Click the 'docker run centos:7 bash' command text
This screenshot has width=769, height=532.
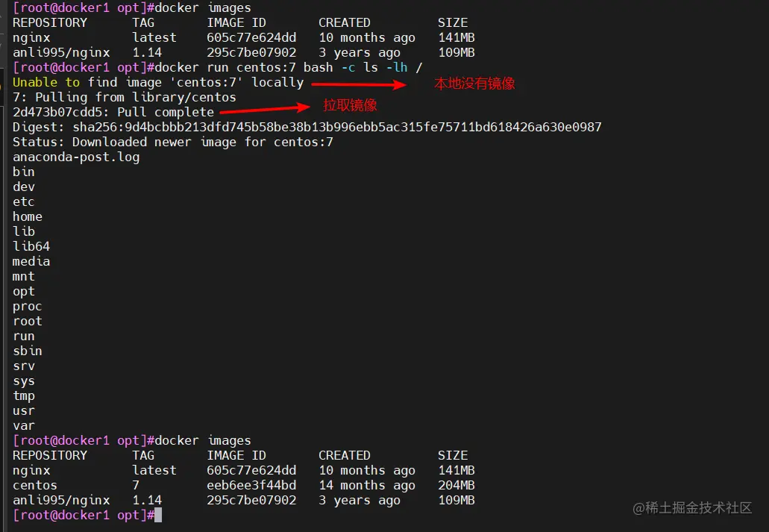pyautogui.click(x=244, y=67)
